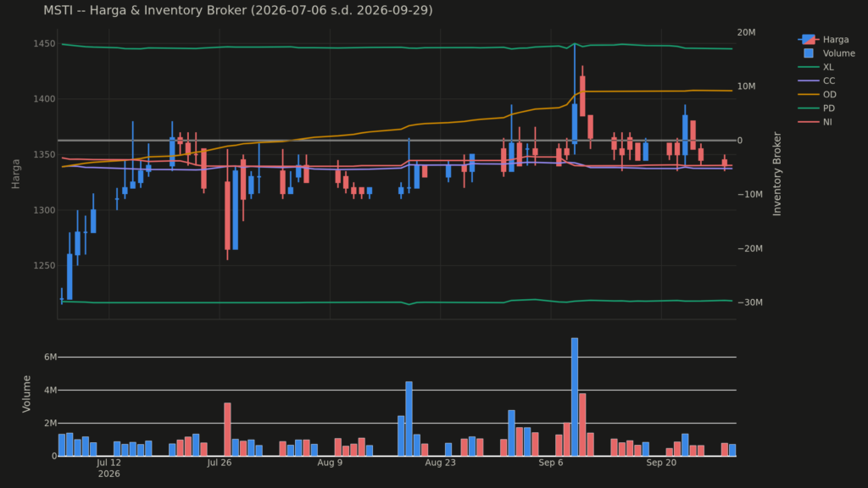
Task: Click the volume axis 0 tick label
Action: click(54, 457)
